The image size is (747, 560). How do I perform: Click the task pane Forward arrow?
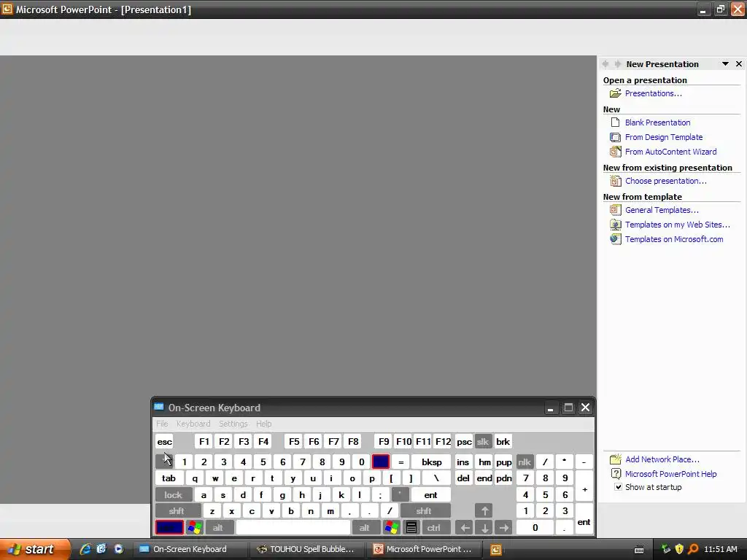point(617,64)
